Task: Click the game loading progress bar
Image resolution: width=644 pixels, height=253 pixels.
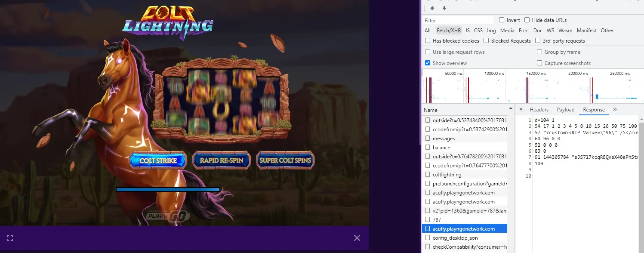Action: click(168, 189)
